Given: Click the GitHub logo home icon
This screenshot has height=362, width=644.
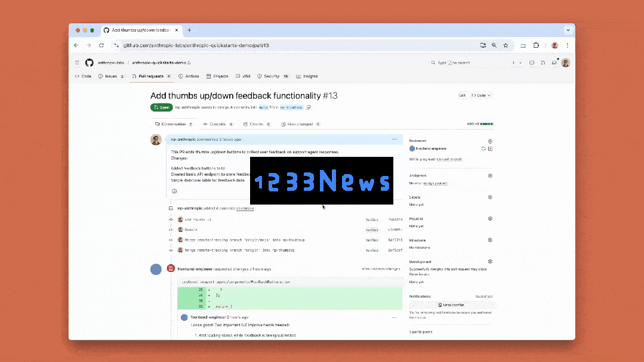Looking at the screenshot, I should [89, 63].
